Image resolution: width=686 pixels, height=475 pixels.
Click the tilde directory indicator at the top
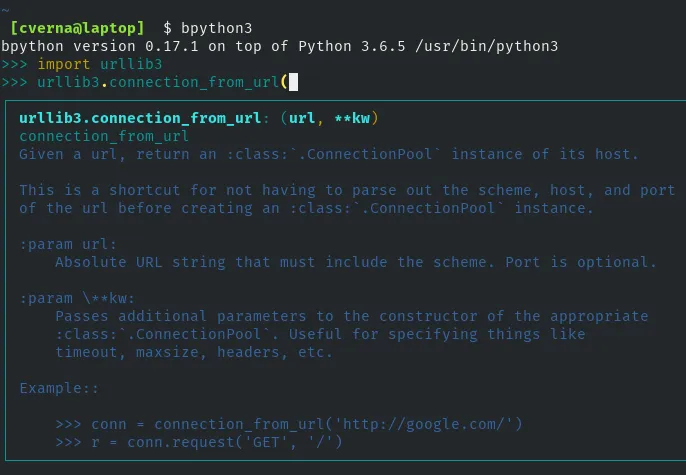point(5,6)
